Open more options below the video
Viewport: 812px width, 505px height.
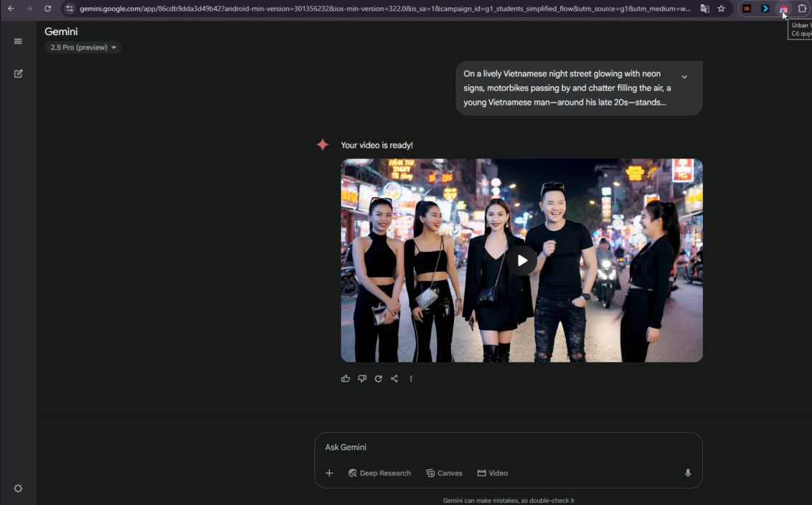[411, 379]
